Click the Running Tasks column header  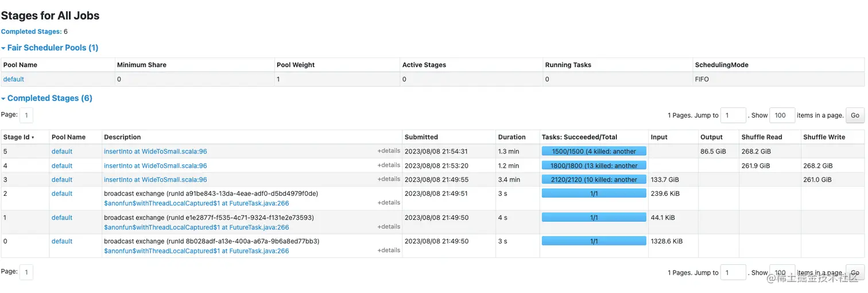point(568,65)
